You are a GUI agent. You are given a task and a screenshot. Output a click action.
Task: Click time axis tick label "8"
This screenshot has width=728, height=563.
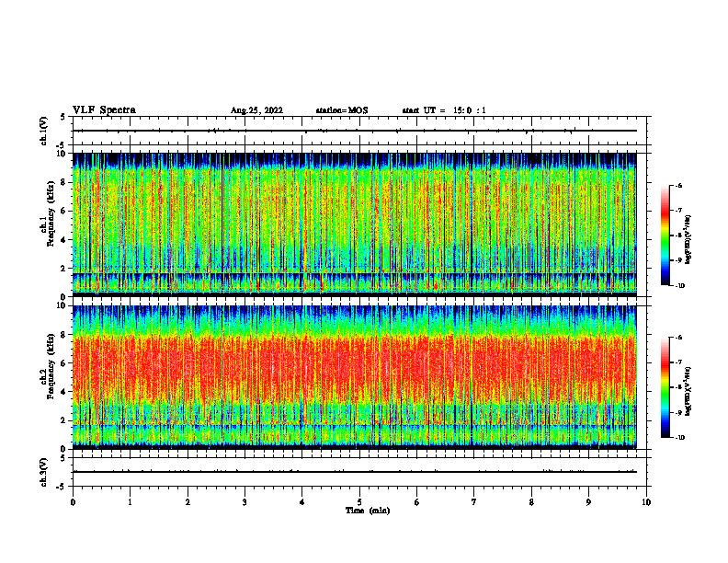531,502
